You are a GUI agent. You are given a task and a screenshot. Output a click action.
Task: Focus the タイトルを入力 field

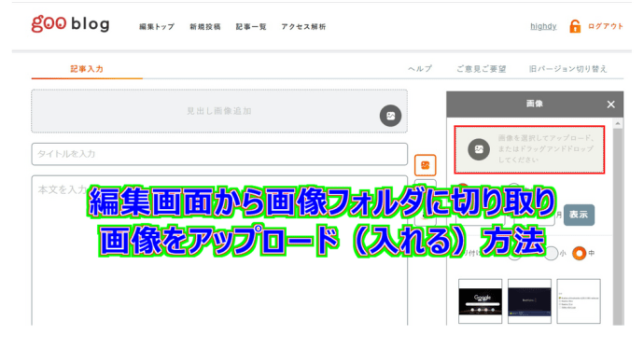coord(219,154)
